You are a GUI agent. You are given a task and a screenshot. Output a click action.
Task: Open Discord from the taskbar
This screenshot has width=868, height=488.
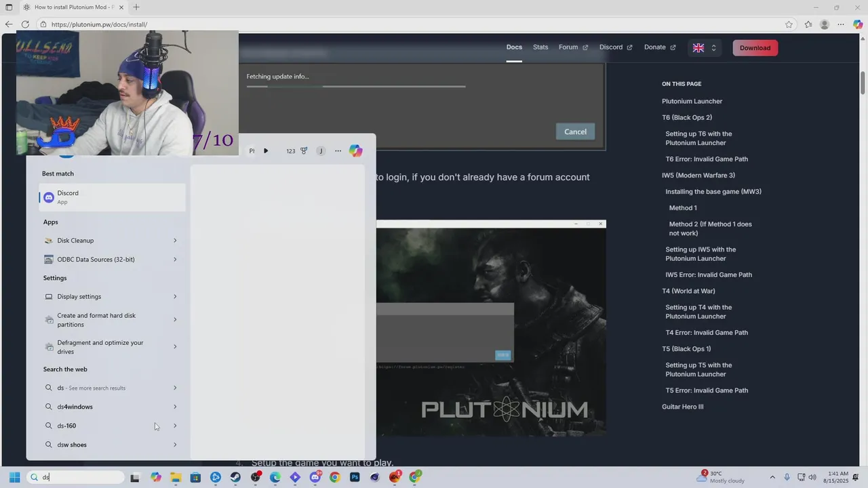coord(315,477)
